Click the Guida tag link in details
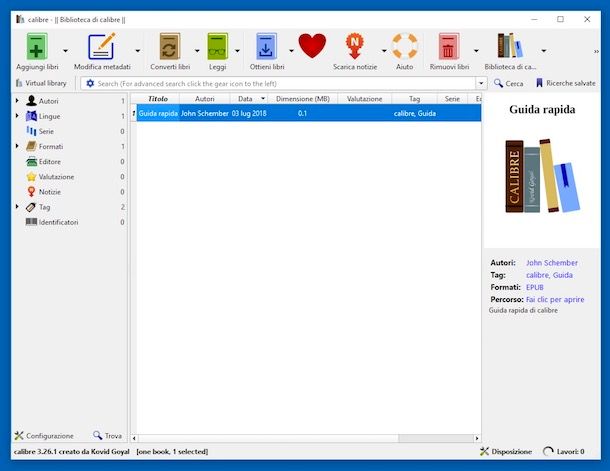This screenshot has width=610, height=471. tap(563, 275)
